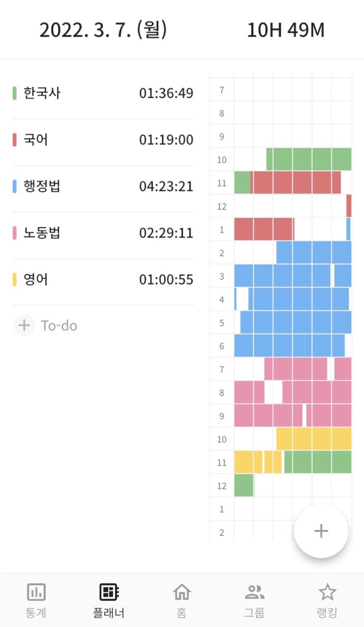Click the 2022. 3. 7. (월) date header

103,30
